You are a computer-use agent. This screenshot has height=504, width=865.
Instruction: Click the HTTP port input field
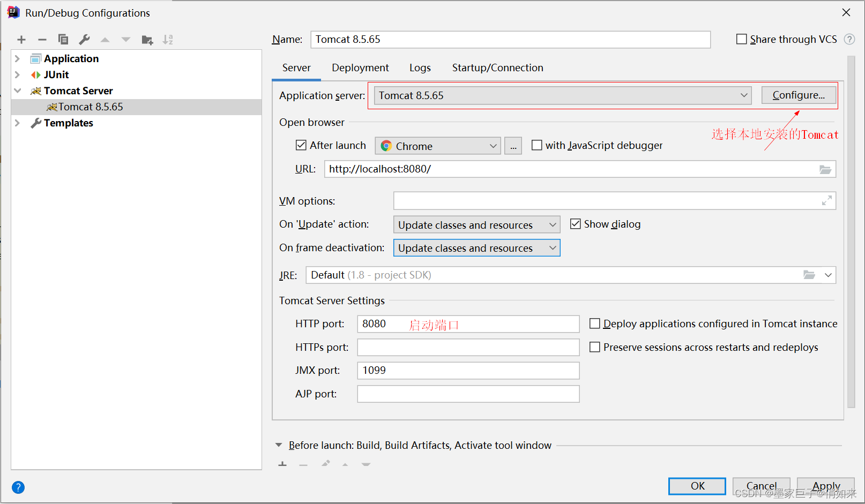(x=468, y=324)
